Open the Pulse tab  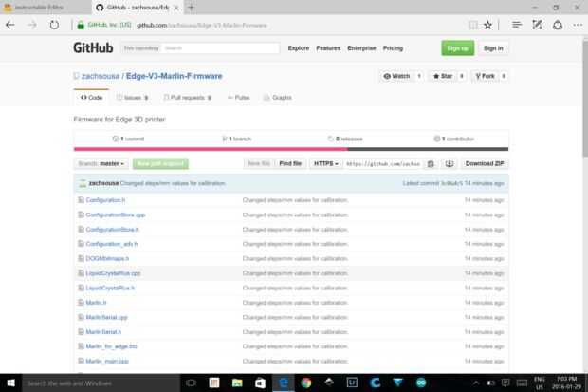click(239, 97)
